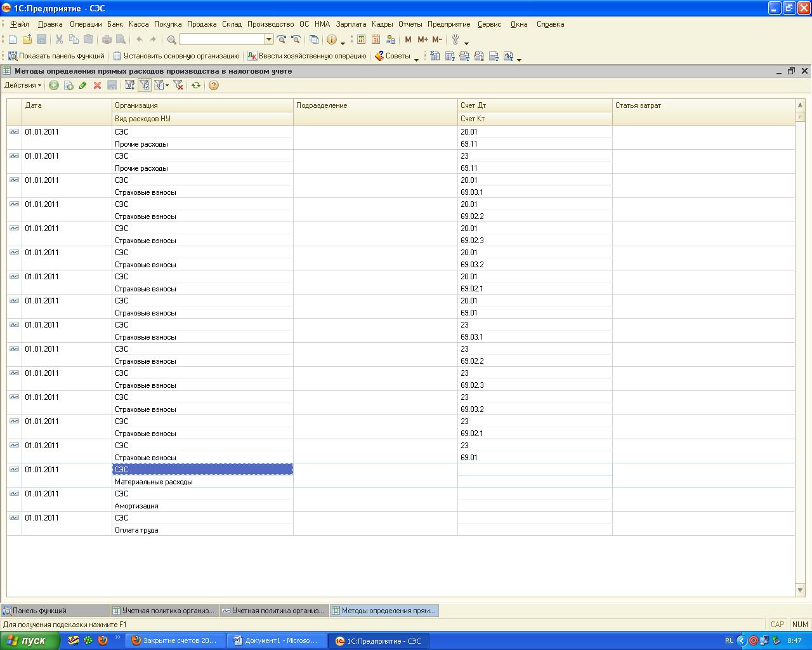
Task: Click the red X delete record icon
Action: coord(97,85)
